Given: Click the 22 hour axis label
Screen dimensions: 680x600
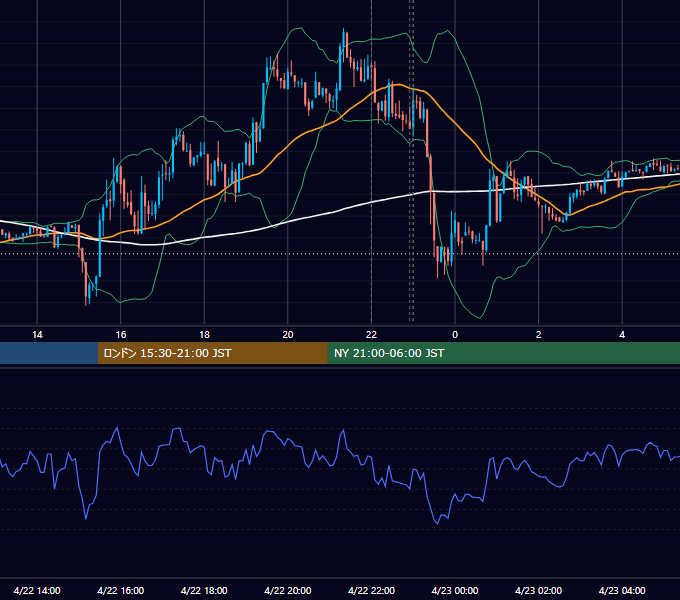Looking at the screenshot, I should click(x=371, y=335).
